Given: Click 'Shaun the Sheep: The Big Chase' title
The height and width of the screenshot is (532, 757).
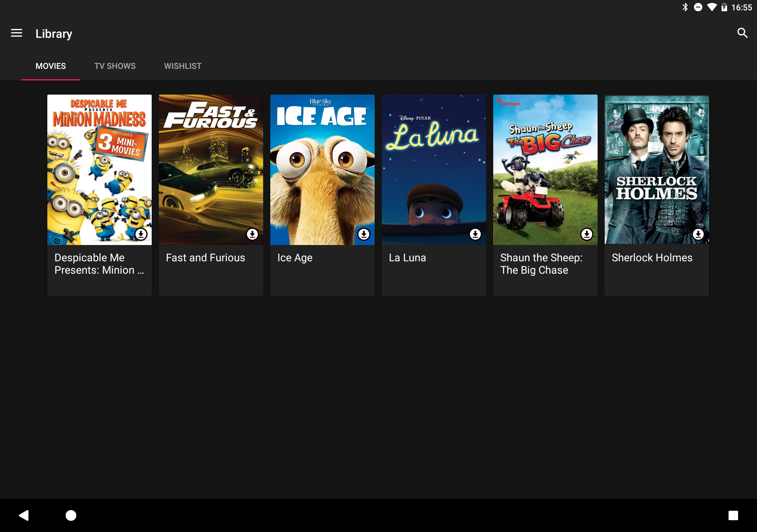Looking at the screenshot, I should tap(541, 264).
